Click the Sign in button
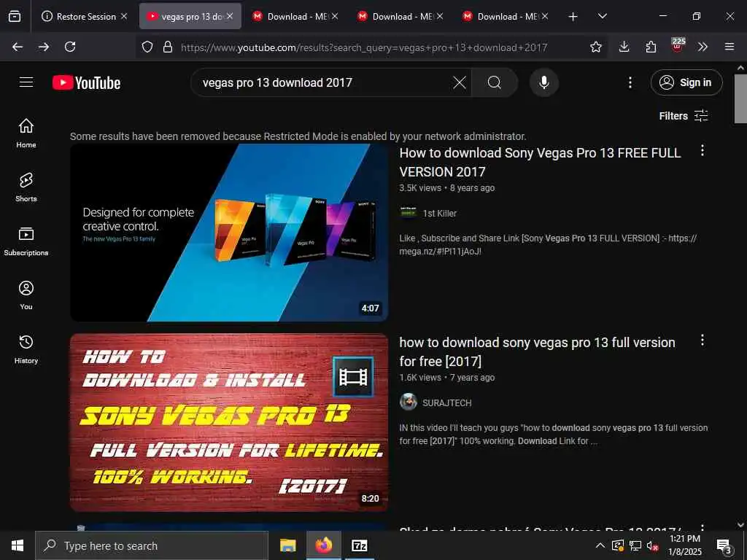The image size is (747, 560). click(686, 82)
